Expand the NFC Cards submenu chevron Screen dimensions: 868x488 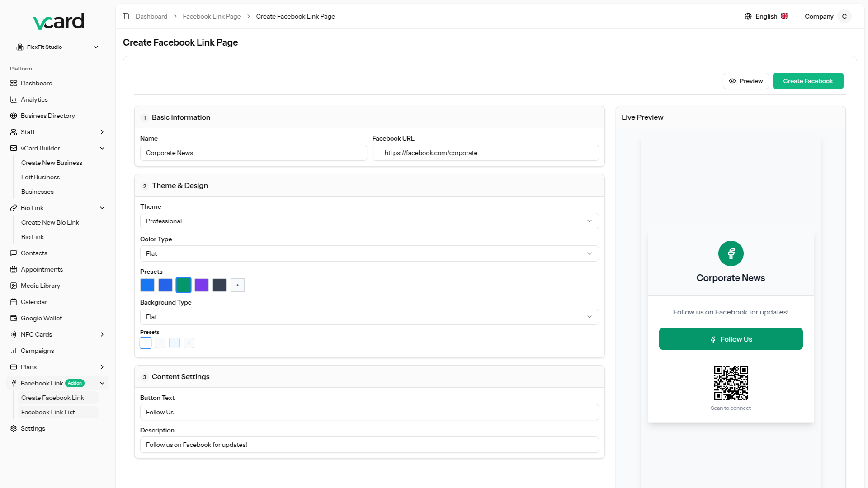[x=102, y=334]
